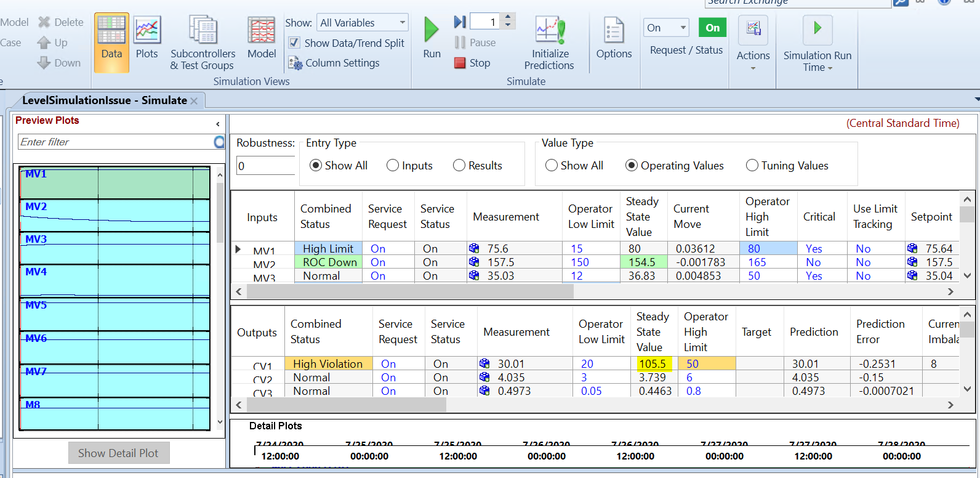This screenshot has height=478, width=980.
Task: Select Entry Type Show All radio
Action: point(316,165)
